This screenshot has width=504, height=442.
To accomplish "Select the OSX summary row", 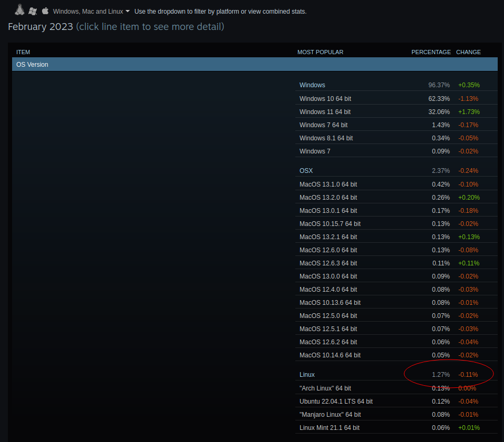I will (x=396, y=170).
